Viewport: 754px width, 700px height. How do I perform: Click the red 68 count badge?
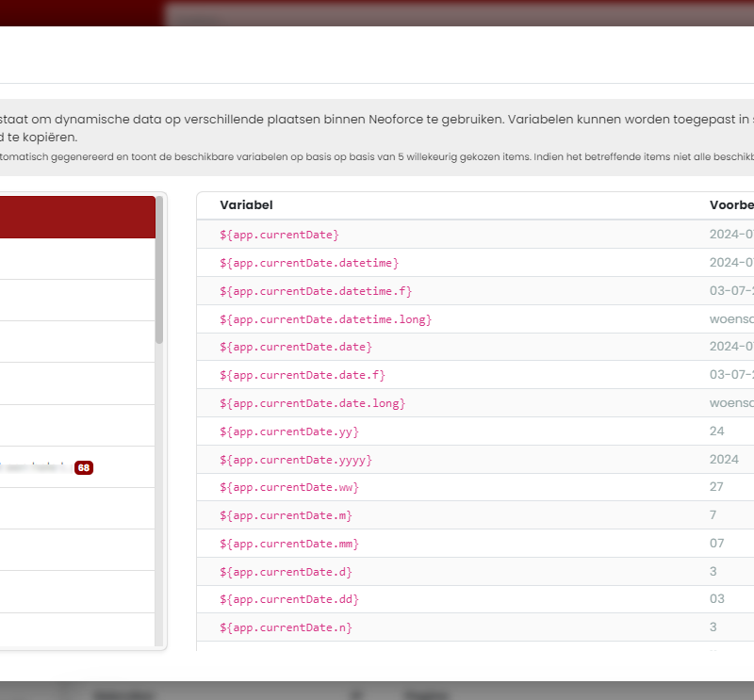[84, 467]
